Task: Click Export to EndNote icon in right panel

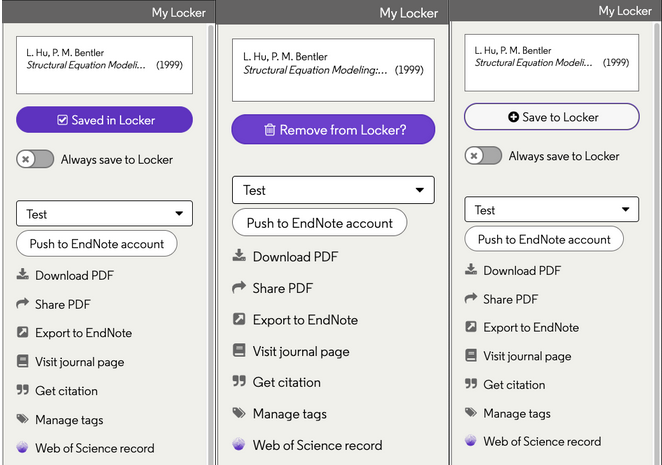Action: [x=471, y=327]
